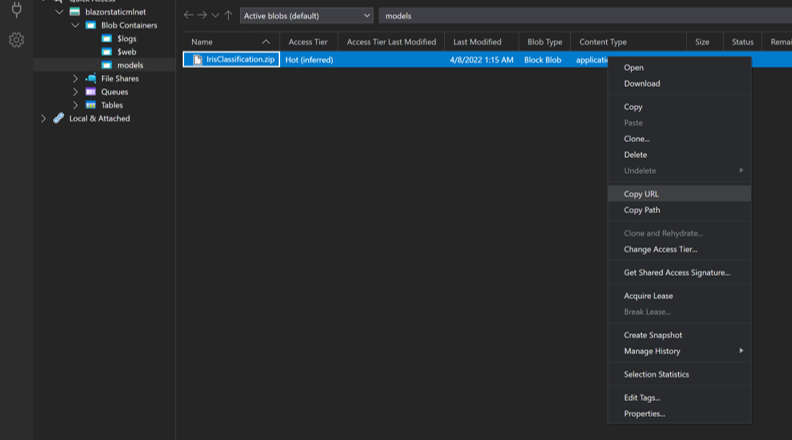
Task: Select the File Shares tree label
Action: click(x=120, y=78)
